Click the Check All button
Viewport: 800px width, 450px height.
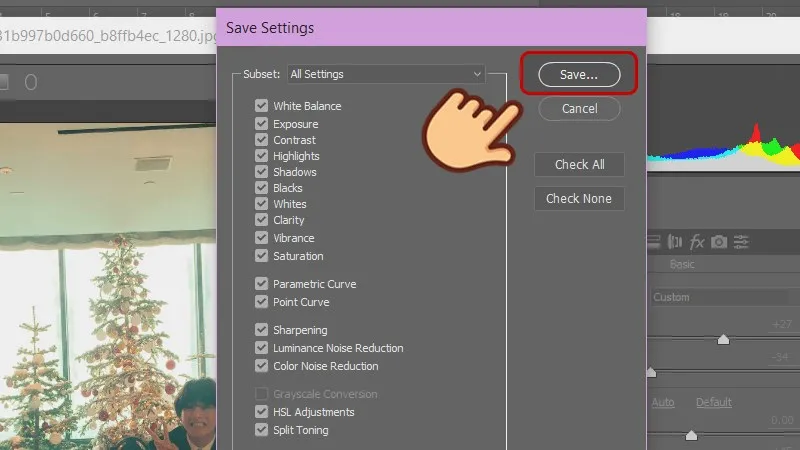[x=579, y=165]
